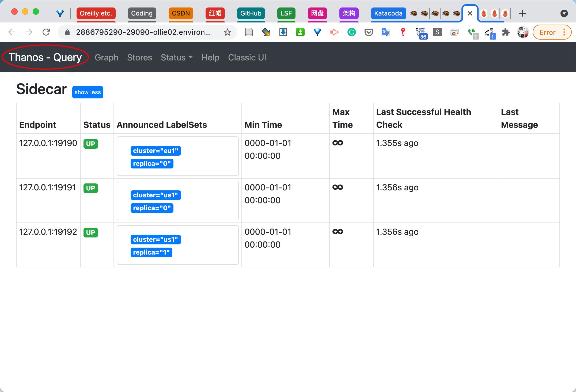576x392 pixels.
Task: Click the gray page document extension icon
Action: (x=249, y=32)
